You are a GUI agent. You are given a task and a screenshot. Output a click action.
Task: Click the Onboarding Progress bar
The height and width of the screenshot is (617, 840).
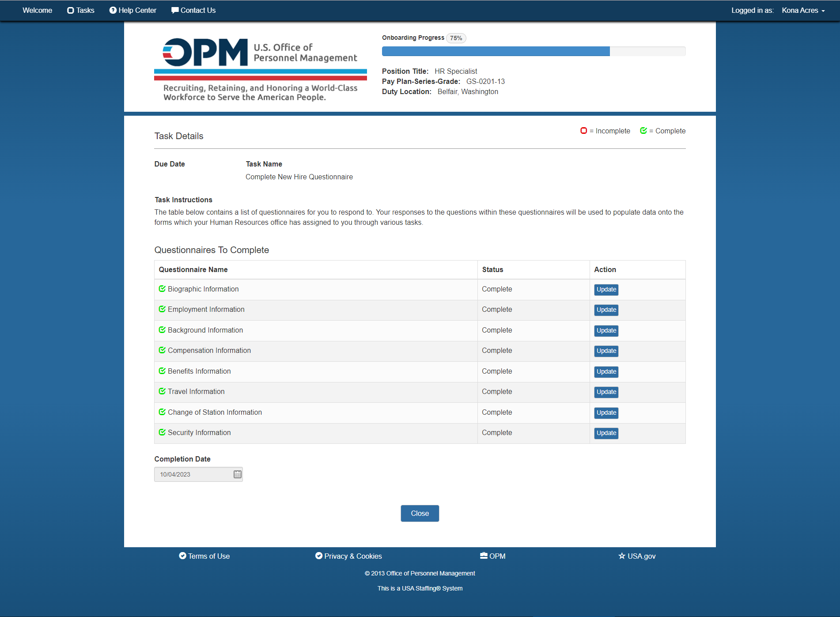[x=534, y=51]
